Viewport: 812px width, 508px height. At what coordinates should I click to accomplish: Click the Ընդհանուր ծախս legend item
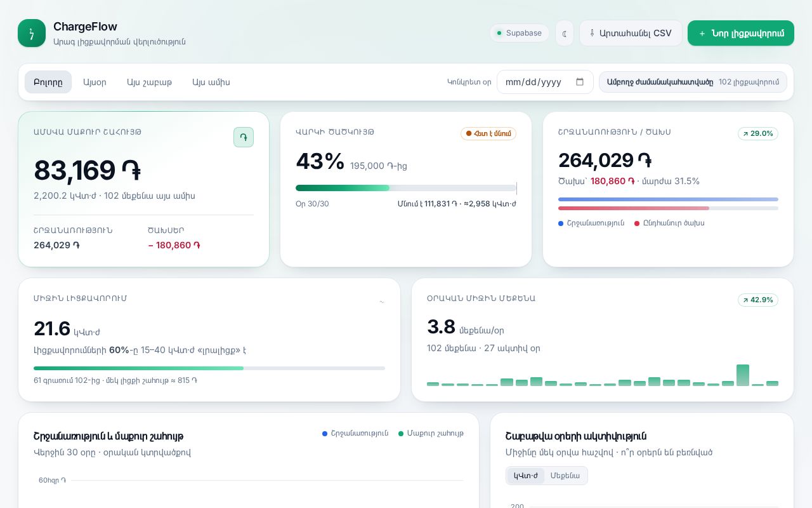(x=669, y=223)
